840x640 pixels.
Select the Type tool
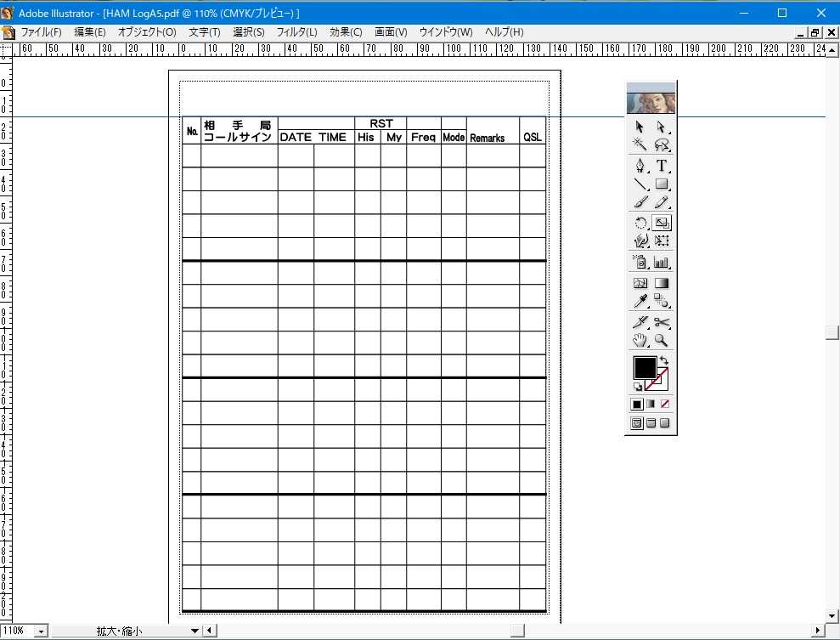click(662, 166)
